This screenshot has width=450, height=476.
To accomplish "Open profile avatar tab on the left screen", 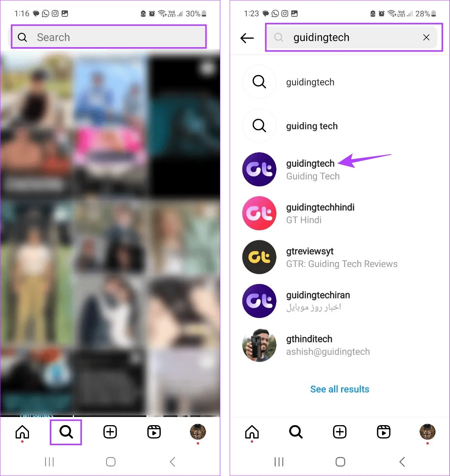I will [x=198, y=432].
